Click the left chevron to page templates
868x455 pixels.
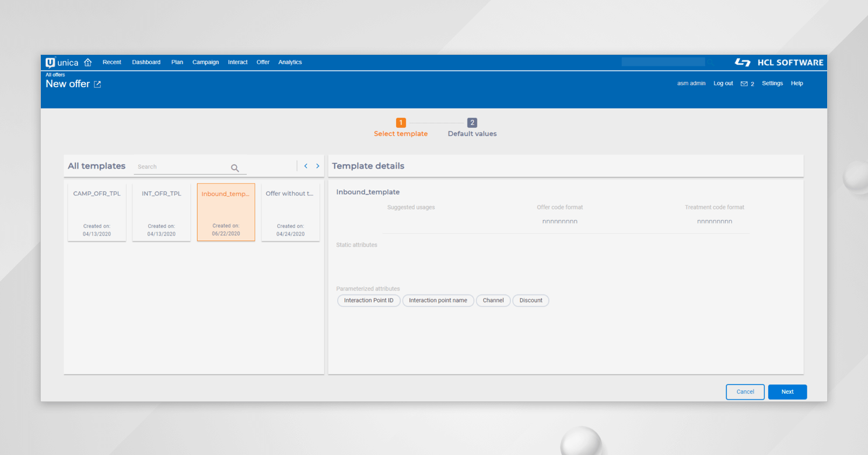point(306,166)
